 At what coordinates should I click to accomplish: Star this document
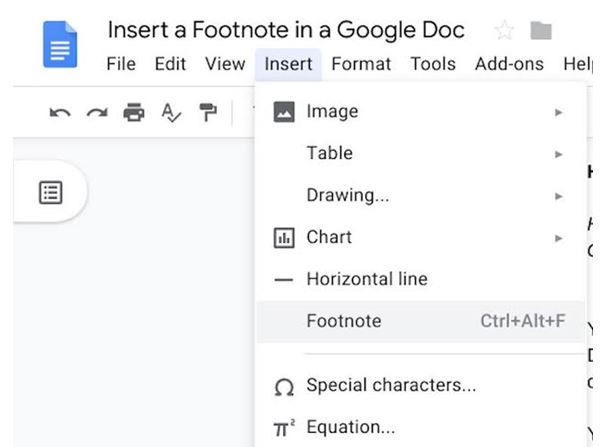tap(504, 30)
